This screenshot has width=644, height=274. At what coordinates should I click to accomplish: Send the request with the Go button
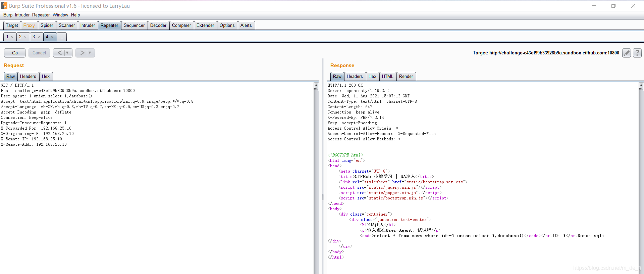point(15,53)
